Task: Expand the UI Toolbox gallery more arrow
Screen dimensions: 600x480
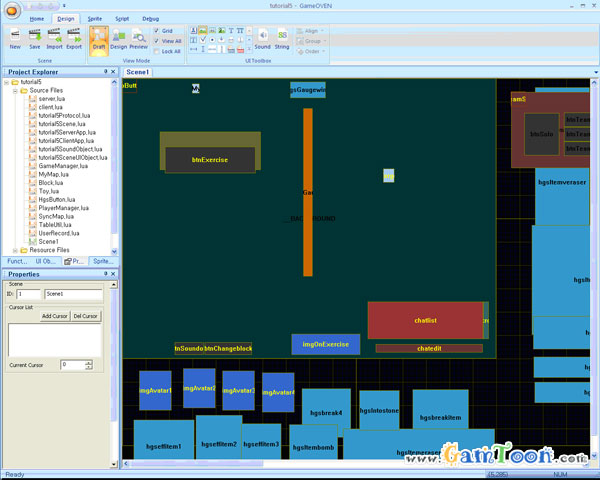Action: coord(249,49)
